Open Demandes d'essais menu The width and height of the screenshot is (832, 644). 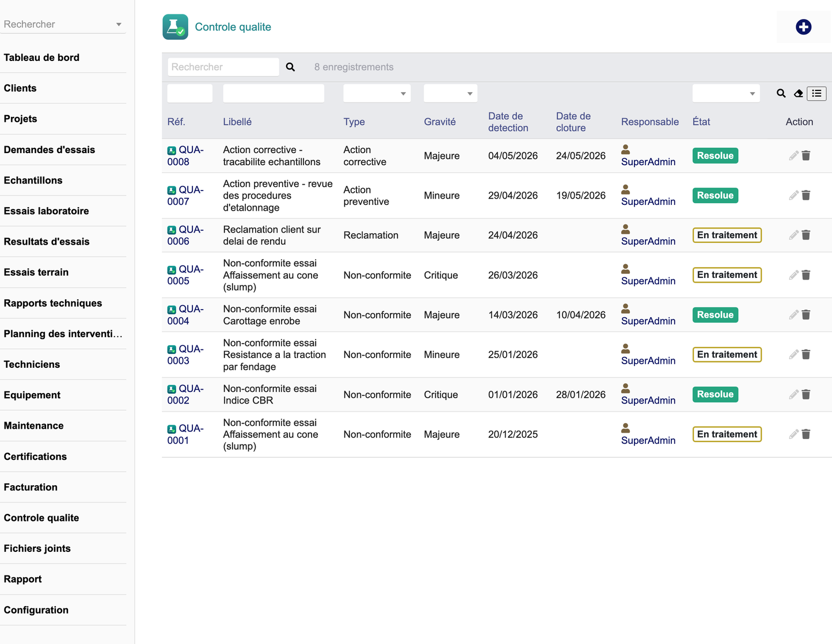tap(50, 150)
